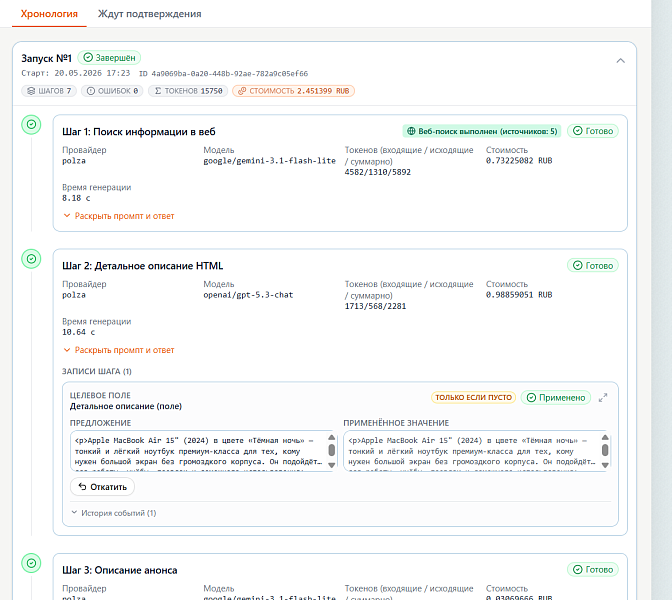This screenshot has height=600, width=672.
Task: Click the Применено status badge
Action: (556, 398)
